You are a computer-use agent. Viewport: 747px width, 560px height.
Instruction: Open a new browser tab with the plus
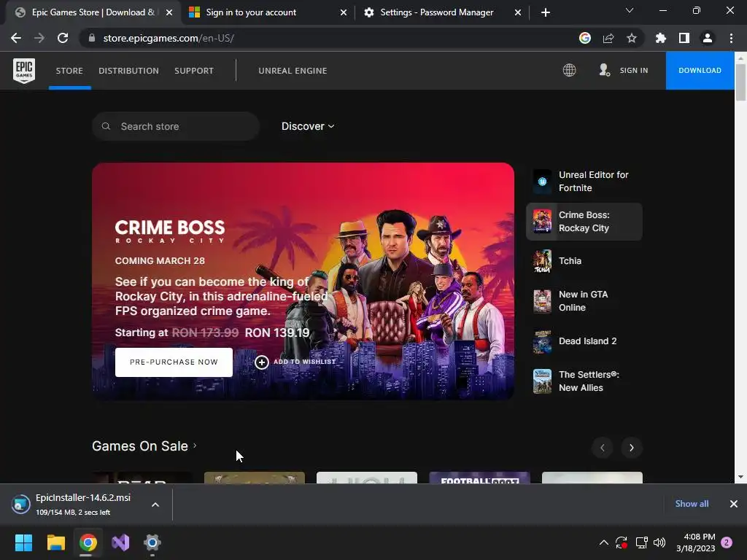click(x=546, y=12)
